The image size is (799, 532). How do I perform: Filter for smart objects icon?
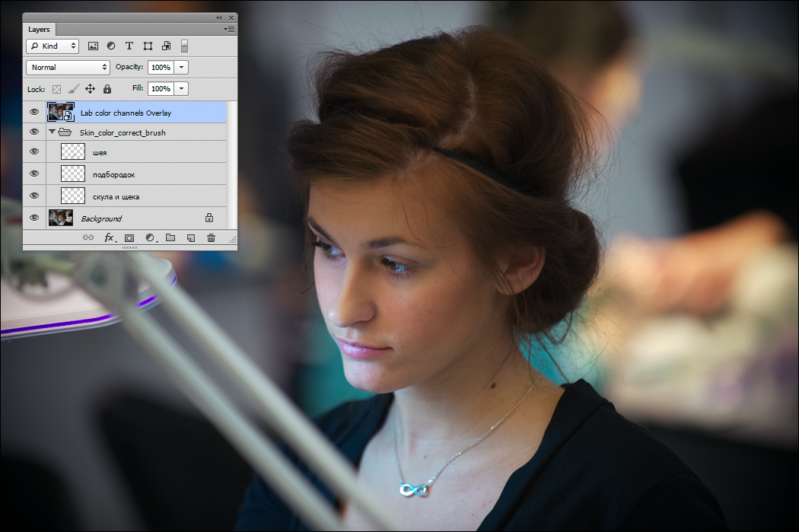point(166,46)
